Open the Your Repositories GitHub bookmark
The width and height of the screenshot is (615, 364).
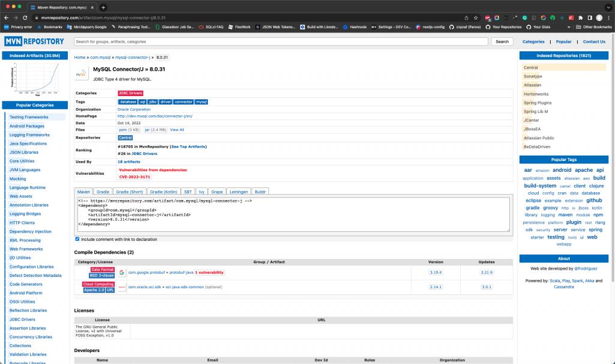[x=504, y=27]
